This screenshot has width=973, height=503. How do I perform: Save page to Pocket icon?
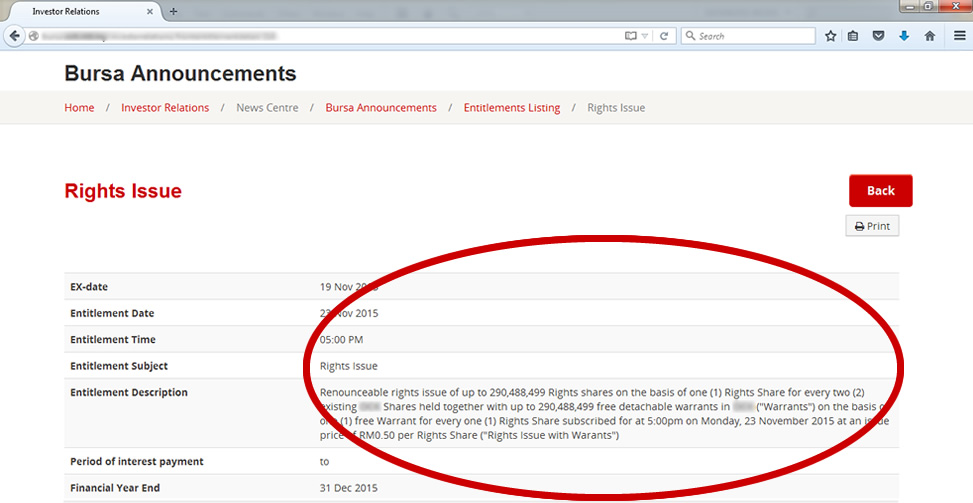(878, 36)
